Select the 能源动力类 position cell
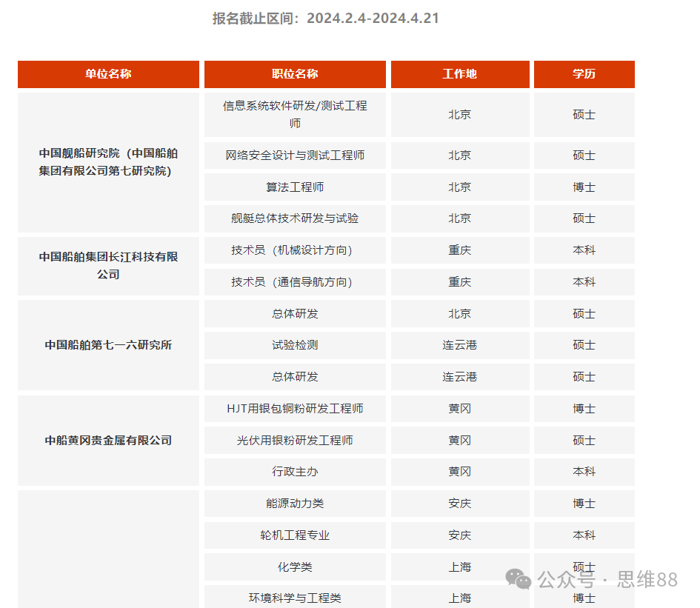 pos(295,504)
